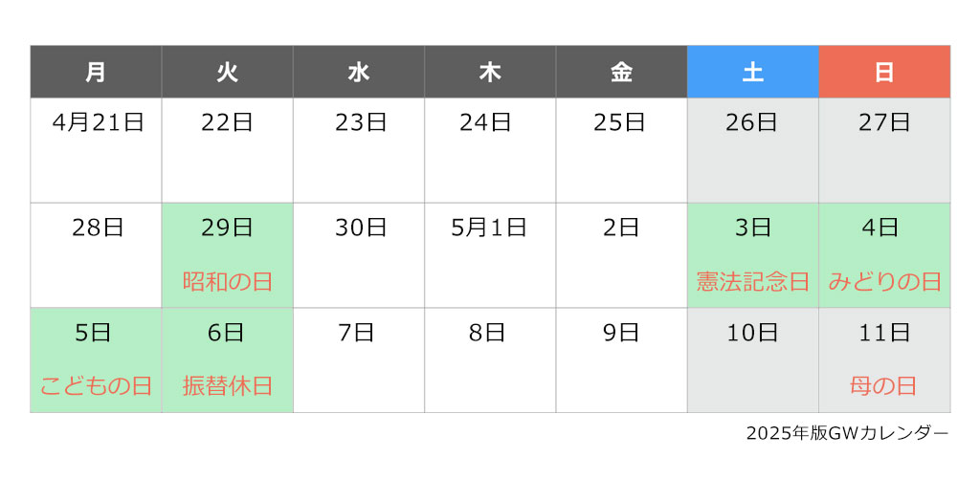This screenshot has width=980, height=479.
Task: Select the 水 Wednesday column header
Action: click(x=359, y=72)
